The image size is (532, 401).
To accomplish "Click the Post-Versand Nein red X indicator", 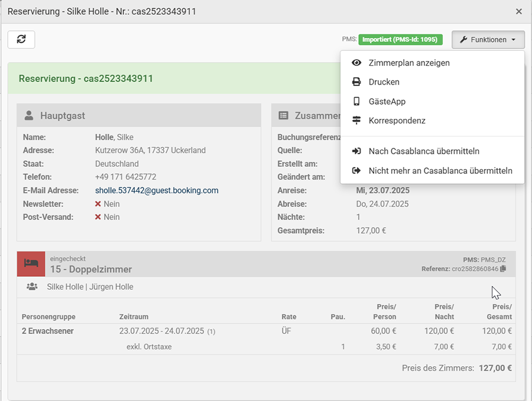I will pos(99,217).
